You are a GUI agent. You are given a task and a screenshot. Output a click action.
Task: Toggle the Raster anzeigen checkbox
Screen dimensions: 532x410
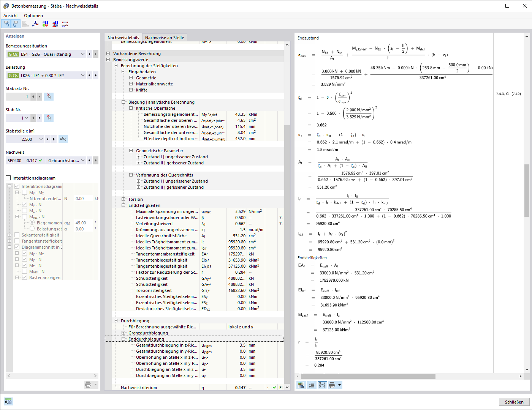(24, 278)
